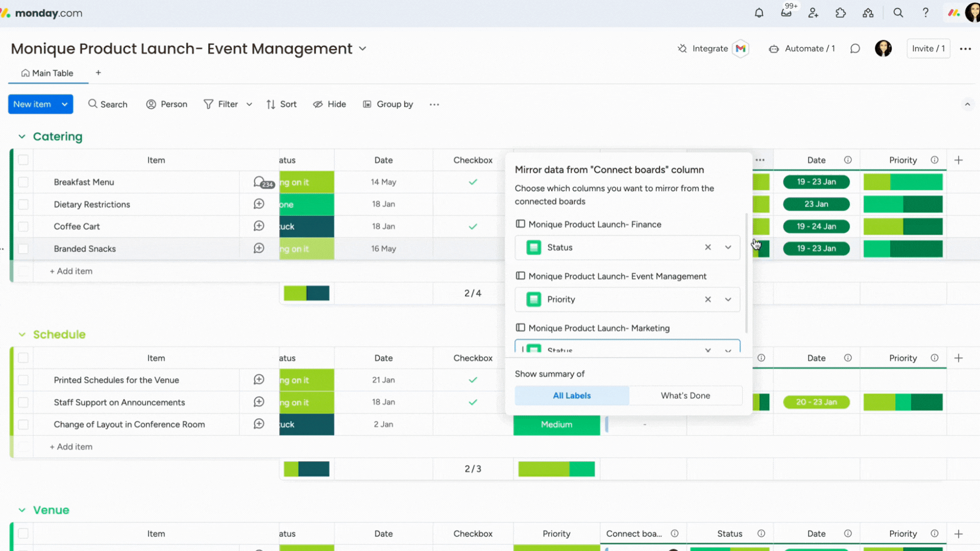Add update to Coffee Cart
980x551 pixels.
[x=259, y=226]
